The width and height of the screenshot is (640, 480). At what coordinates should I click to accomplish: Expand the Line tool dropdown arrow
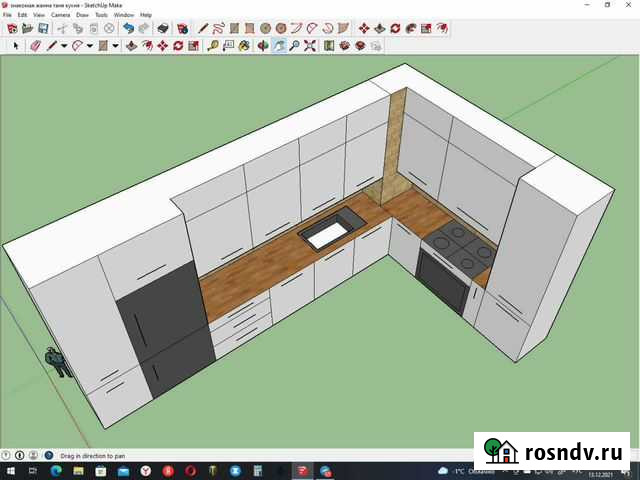click(x=65, y=45)
